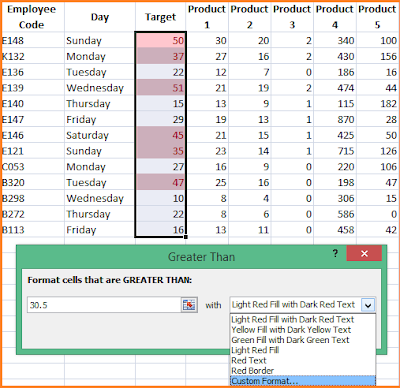Select the Product 3 header cell
Viewport: 400px width, 388px height.
pyautogui.click(x=292, y=17)
